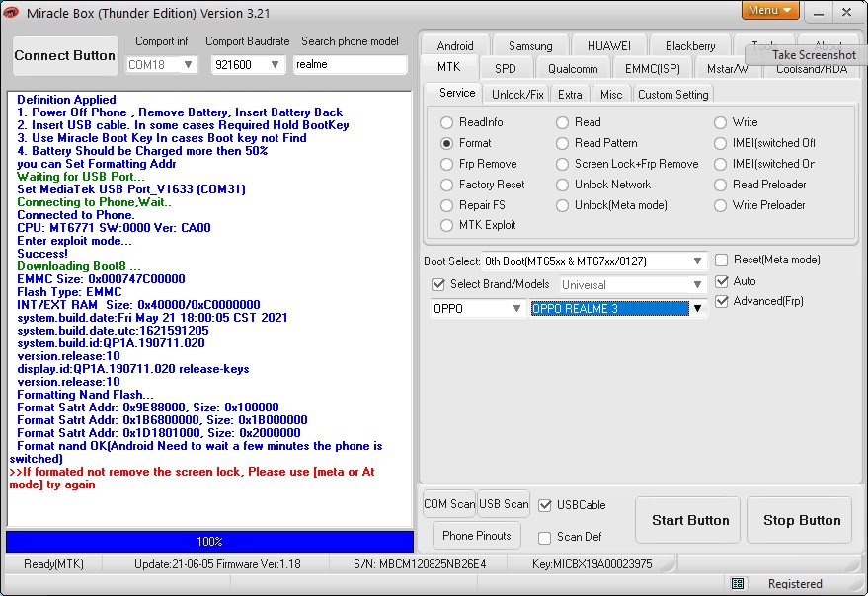
Task: Click the Key:MICBX19A00023975 status entry
Action: [592, 564]
